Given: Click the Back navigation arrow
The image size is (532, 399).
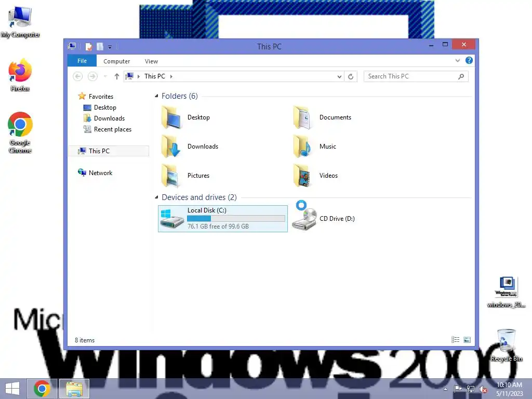Looking at the screenshot, I should pos(78,76).
